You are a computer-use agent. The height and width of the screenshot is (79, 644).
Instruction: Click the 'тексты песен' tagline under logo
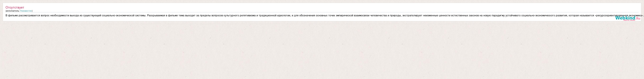629,20
